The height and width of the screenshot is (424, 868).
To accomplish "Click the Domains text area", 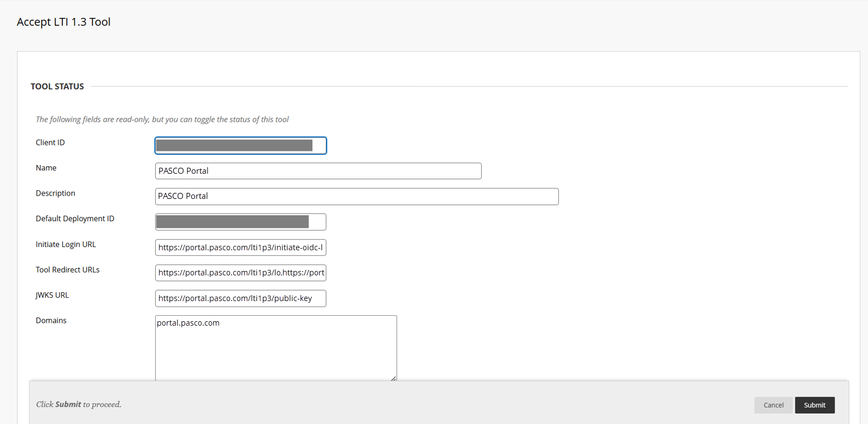I will (x=276, y=348).
